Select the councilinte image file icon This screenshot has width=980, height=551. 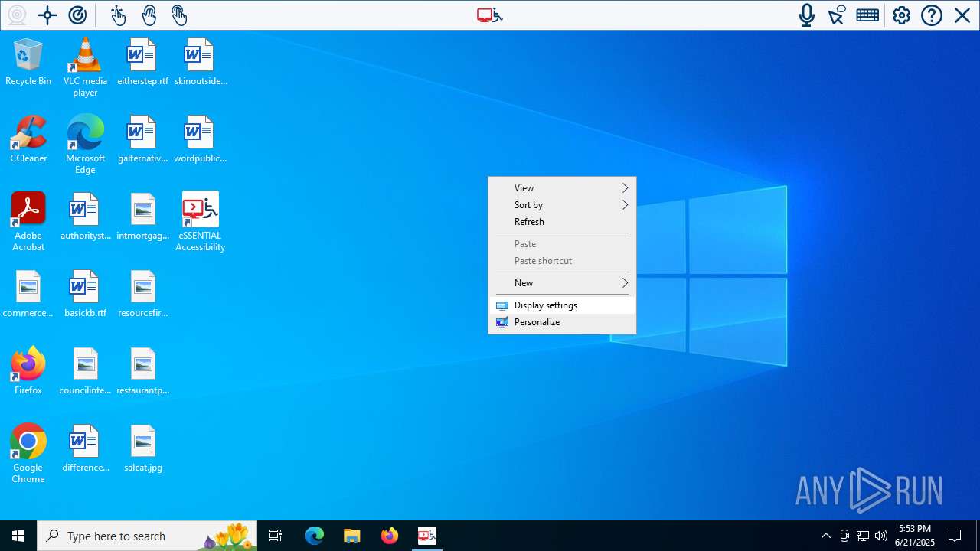pos(85,371)
